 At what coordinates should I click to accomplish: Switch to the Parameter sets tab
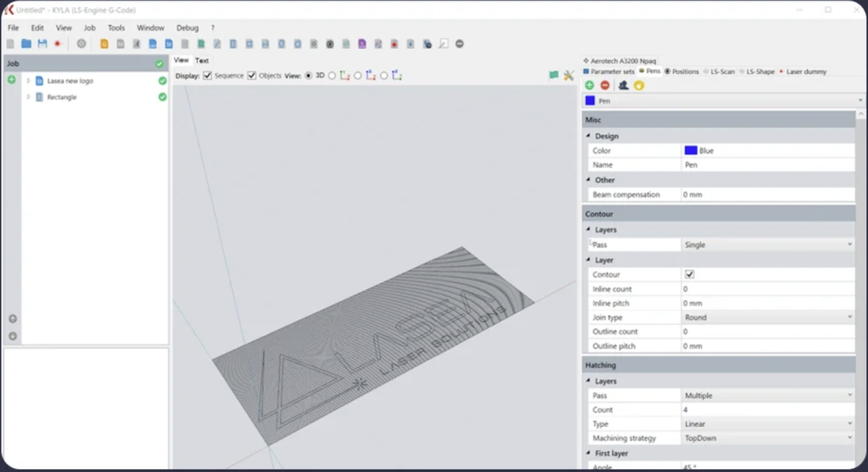pyautogui.click(x=609, y=71)
